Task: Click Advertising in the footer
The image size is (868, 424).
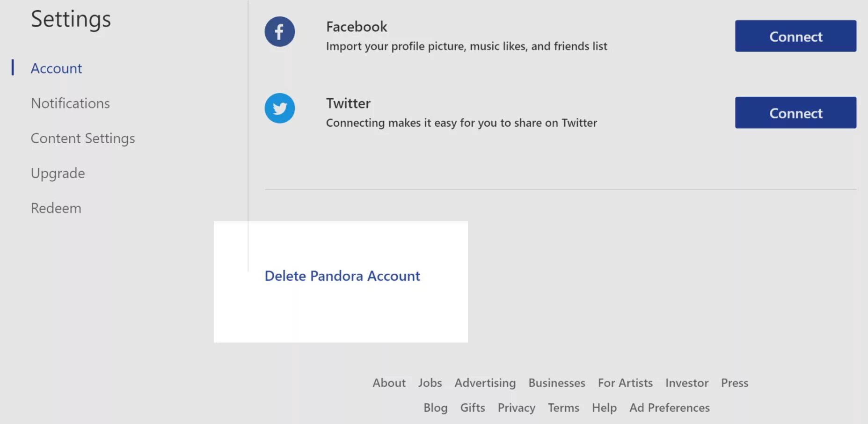Action: [485, 383]
